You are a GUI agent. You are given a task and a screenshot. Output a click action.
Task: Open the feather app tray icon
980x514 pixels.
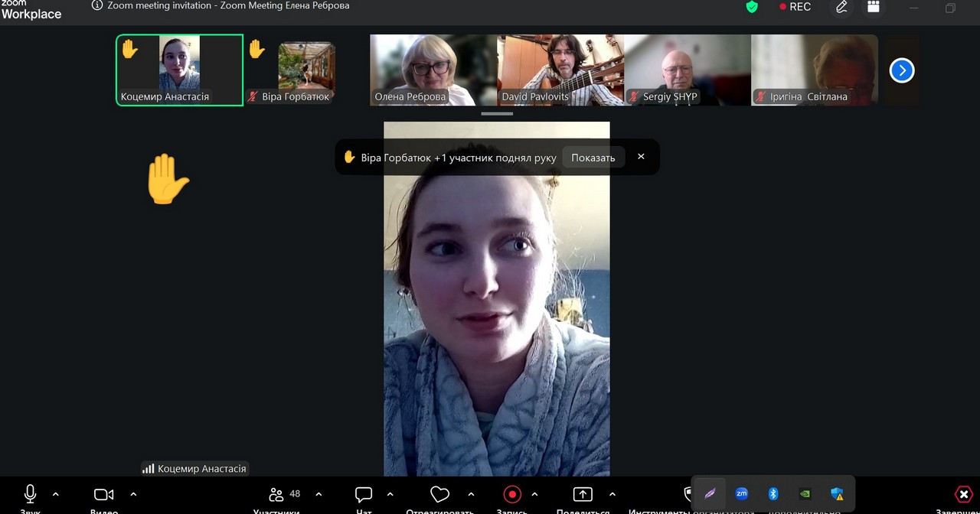click(710, 493)
